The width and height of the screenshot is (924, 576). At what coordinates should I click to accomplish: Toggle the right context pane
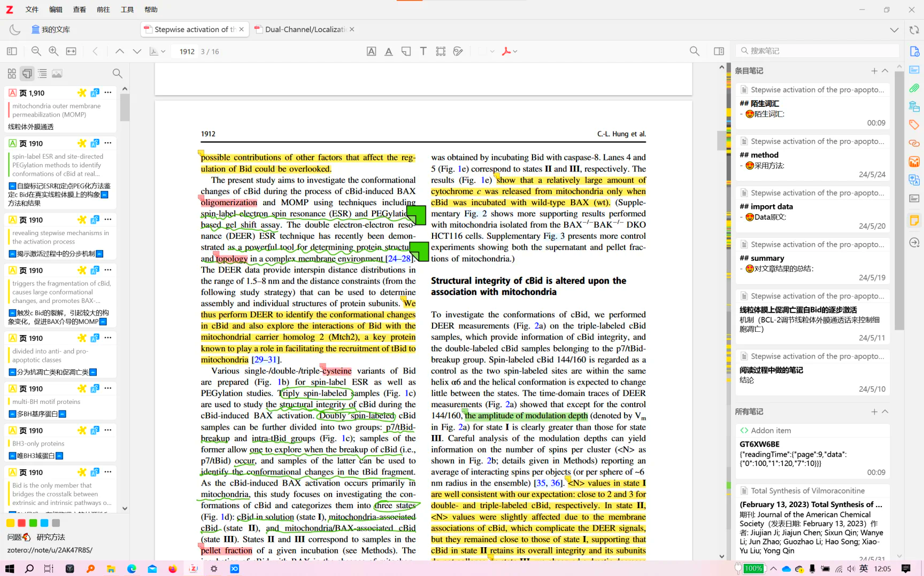click(x=719, y=51)
